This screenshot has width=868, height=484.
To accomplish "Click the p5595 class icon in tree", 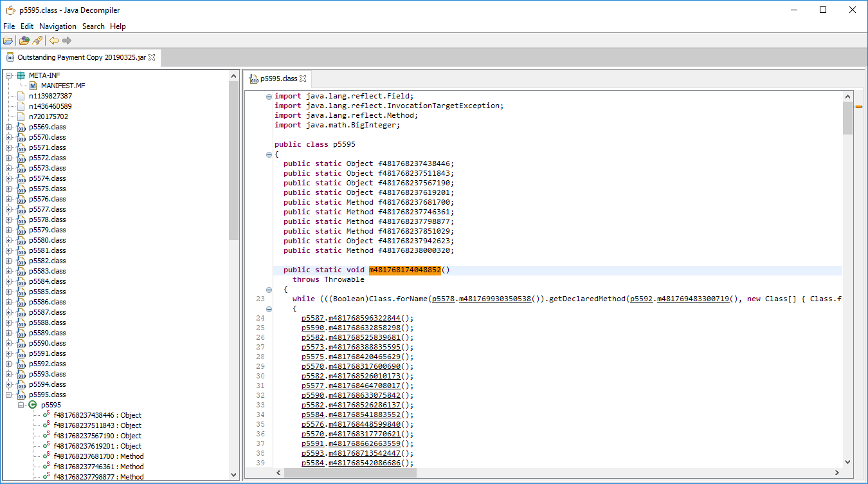I will pos(33,405).
